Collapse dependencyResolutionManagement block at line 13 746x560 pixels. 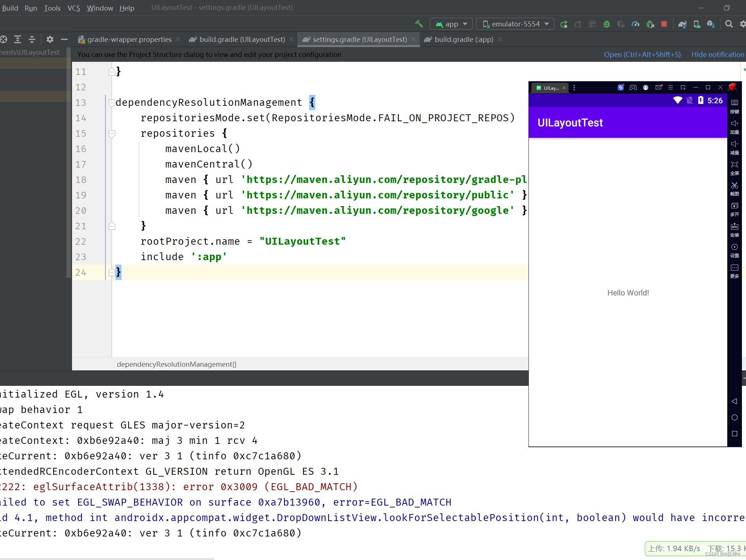(112, 103)
